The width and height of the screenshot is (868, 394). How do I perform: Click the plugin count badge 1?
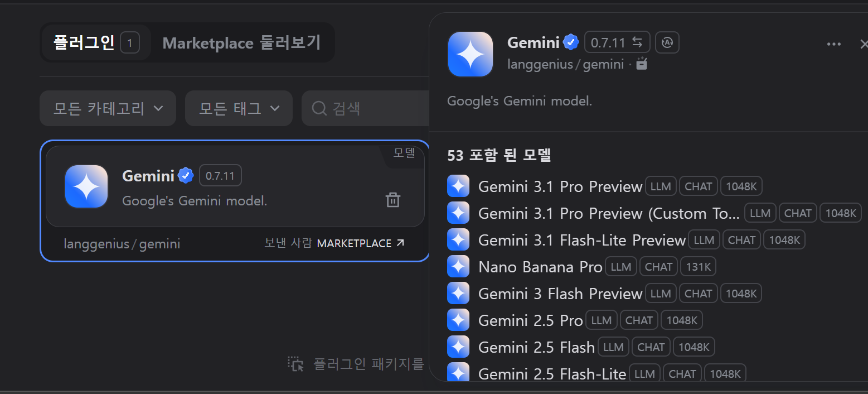pyautogui.click(x=130, y=43)
